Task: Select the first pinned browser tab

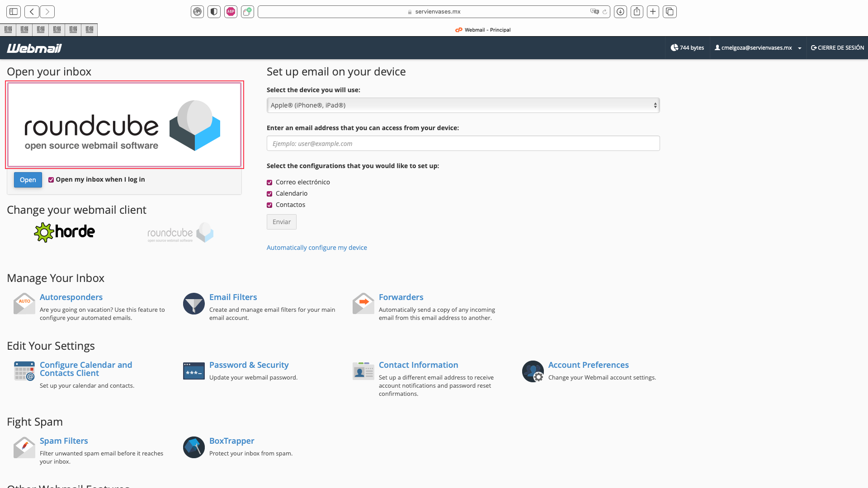Action: tap(8, 30)
